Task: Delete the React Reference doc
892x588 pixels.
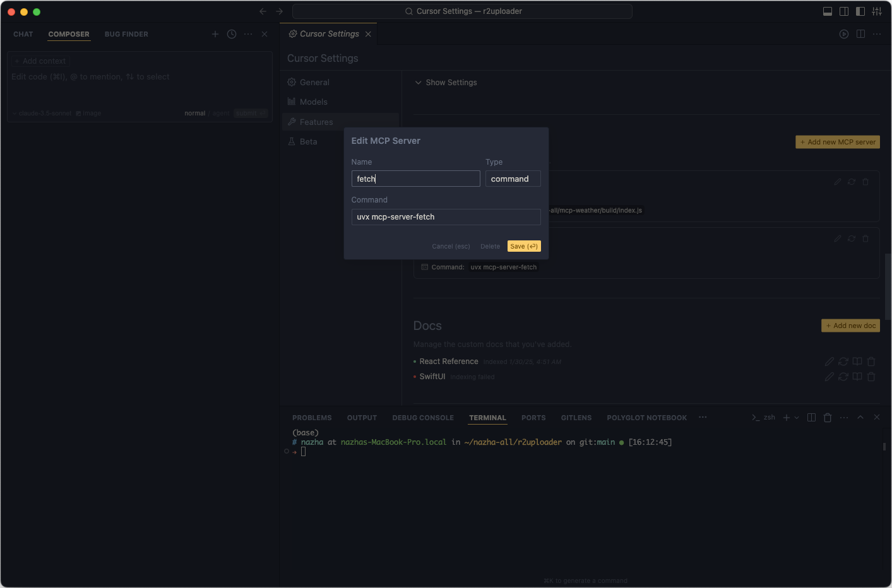Action: [871, 362]
